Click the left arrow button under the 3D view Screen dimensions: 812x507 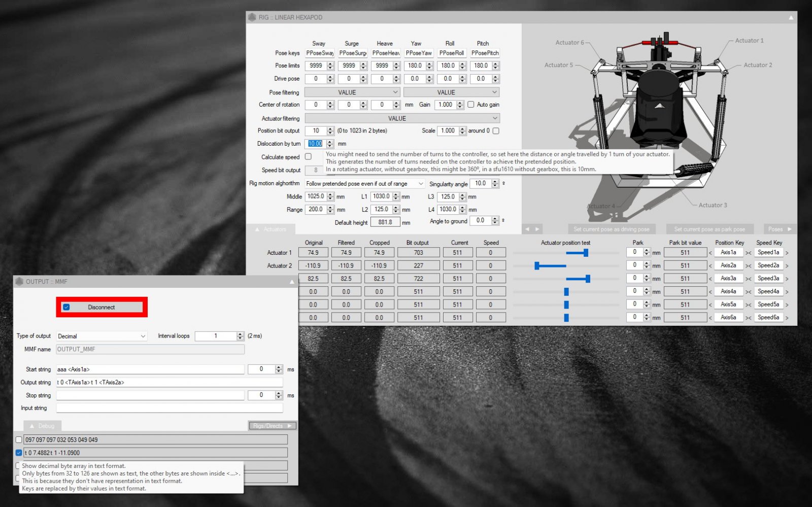[527, 229]
